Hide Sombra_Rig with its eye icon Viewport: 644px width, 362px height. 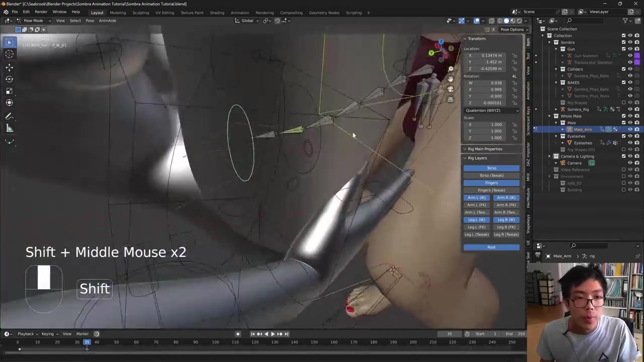(x=630, y=109)
